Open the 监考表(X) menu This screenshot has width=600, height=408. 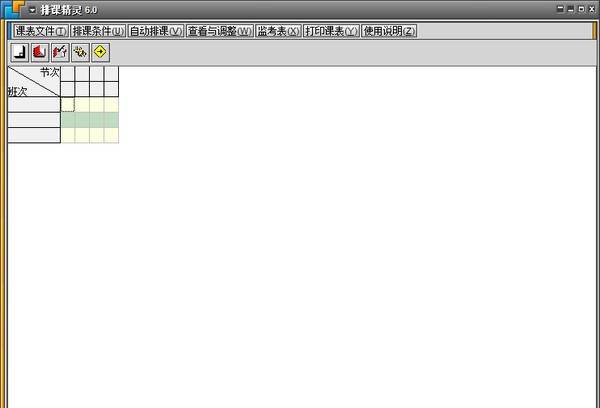pyautogui.click(x=279, y=31)
